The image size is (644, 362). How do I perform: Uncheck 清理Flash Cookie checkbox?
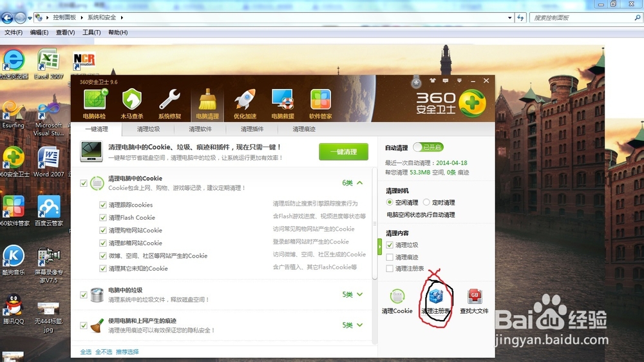pos(103,217)
